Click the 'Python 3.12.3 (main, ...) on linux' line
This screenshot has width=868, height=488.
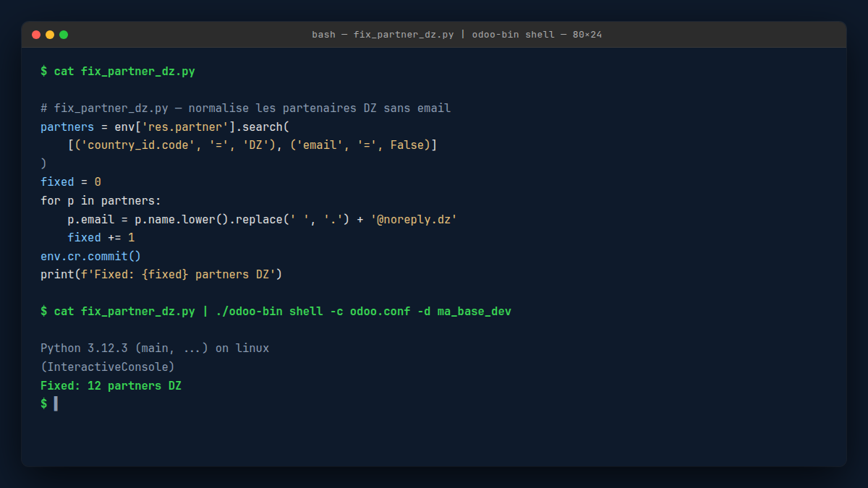coord(155,348)
